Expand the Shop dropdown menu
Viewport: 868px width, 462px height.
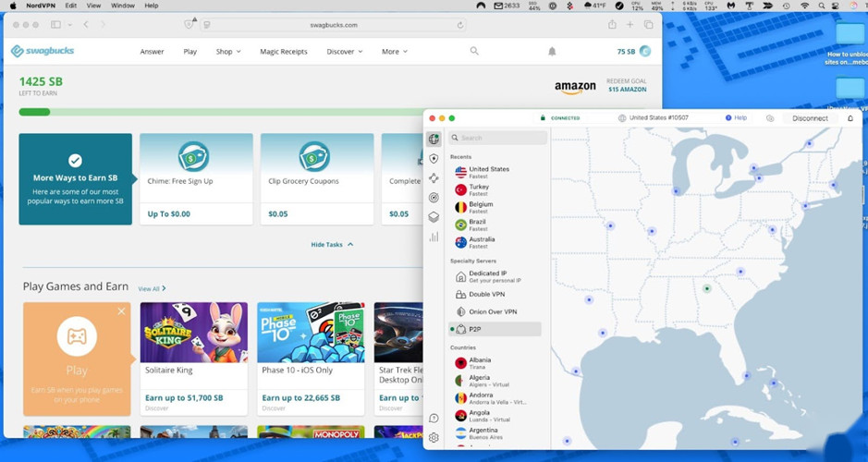pos(227,52)
